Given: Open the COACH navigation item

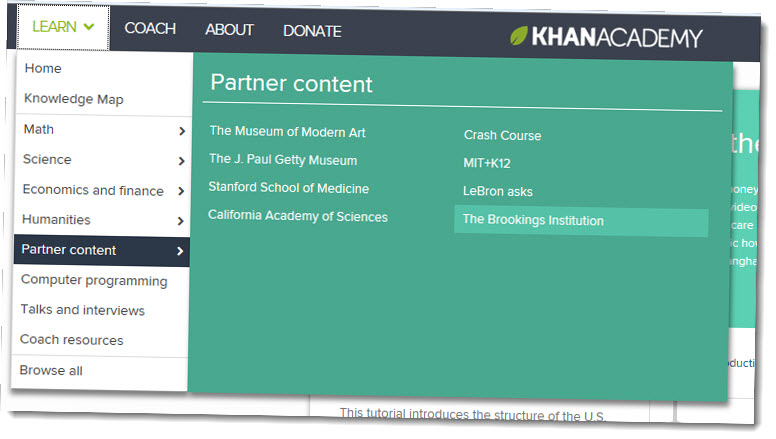Looking at the screenshot, I should click(150, 29).
